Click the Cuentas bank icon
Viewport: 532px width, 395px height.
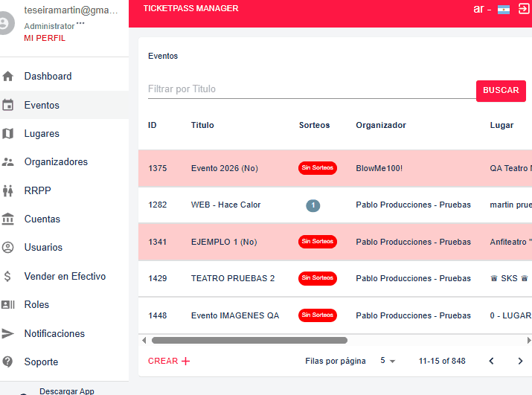(8, 219)
